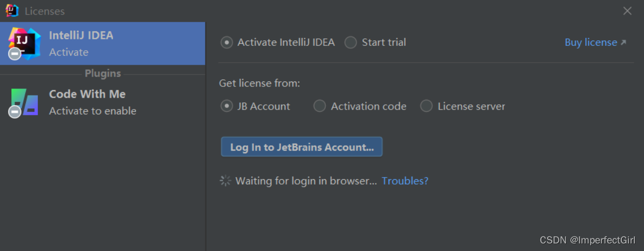The height and width of the screenshot is (251, 644).
Task: Open the Troubles? help link
Action: coord(405,181)
